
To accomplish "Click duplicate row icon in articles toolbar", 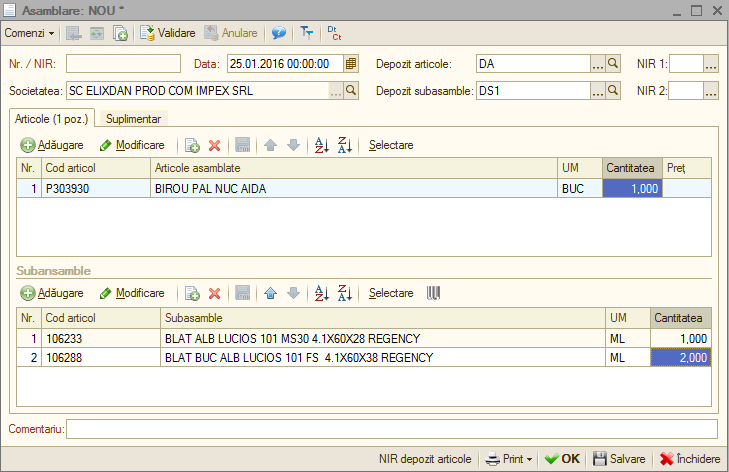I will [192, 145].
